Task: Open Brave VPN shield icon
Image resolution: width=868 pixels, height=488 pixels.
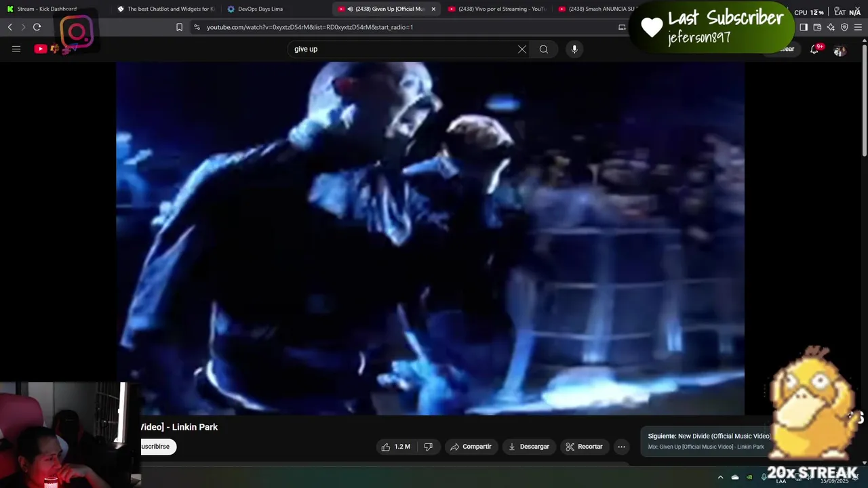Action: tap(844, 27)
